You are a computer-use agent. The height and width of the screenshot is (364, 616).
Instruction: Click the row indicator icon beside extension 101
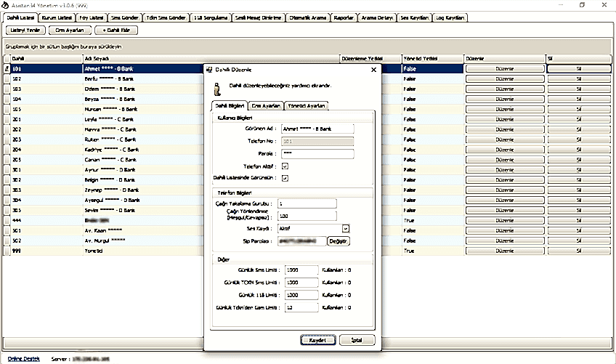6,69
